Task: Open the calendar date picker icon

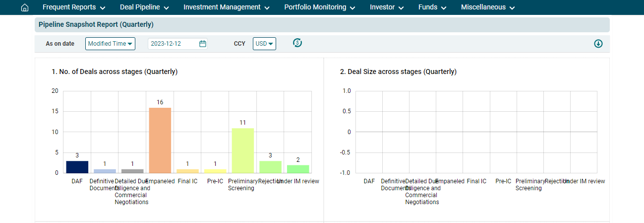Action: (202, 44)
